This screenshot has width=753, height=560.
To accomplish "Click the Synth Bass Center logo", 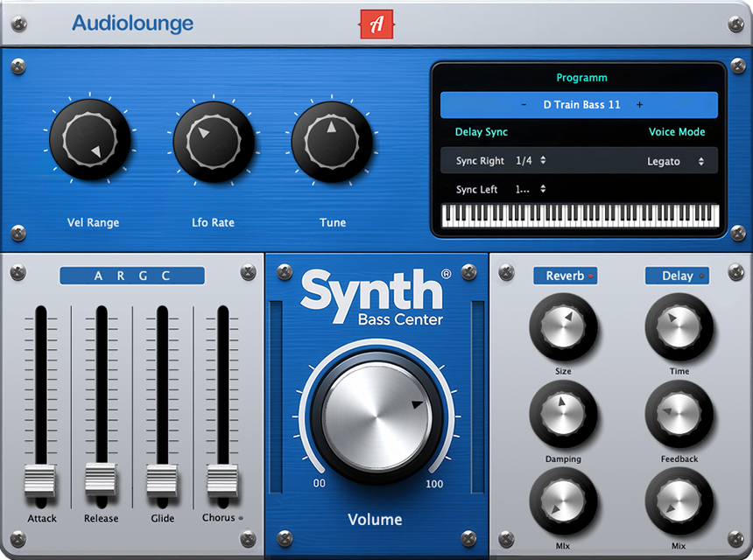I will 376,298.
